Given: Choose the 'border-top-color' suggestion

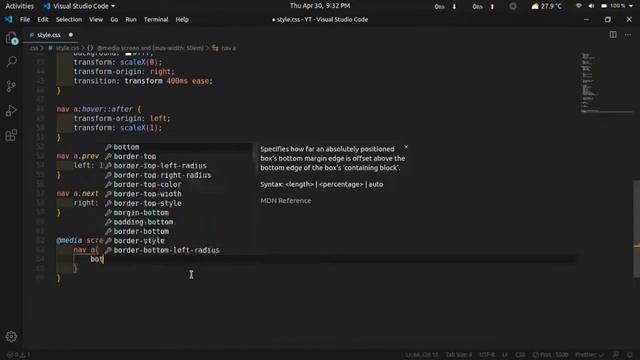Looking at the screenshot, I should click(x=178, y=184).
